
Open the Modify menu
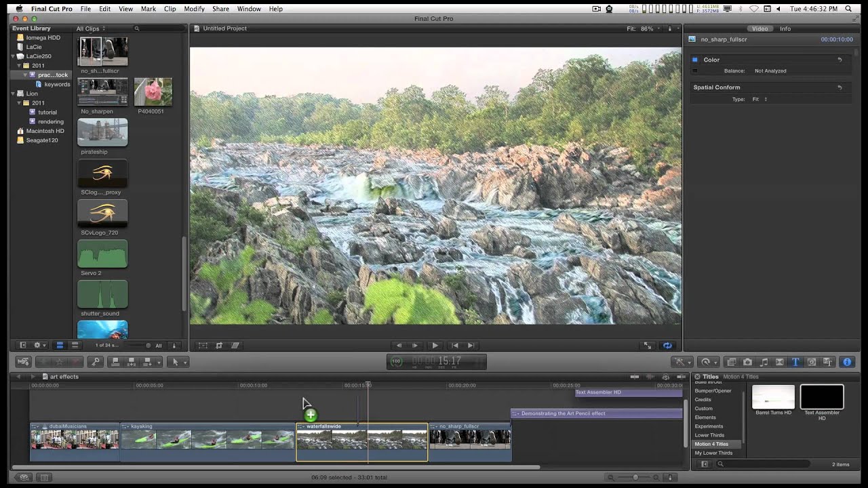(194, 9)
